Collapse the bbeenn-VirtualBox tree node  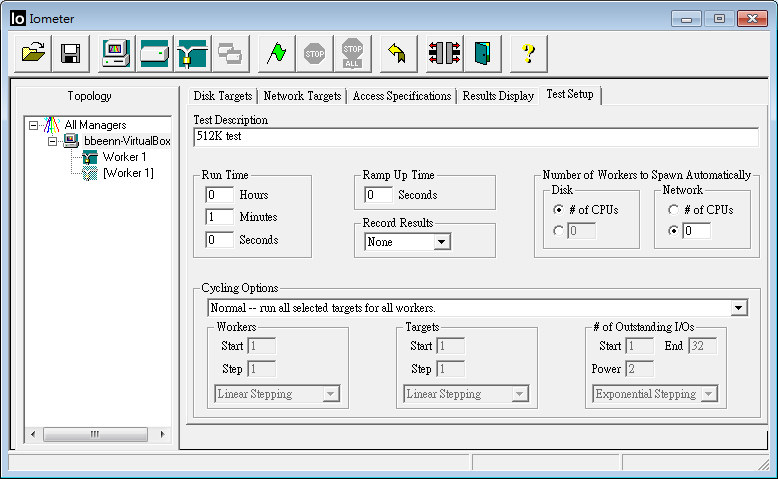[52, 141]
